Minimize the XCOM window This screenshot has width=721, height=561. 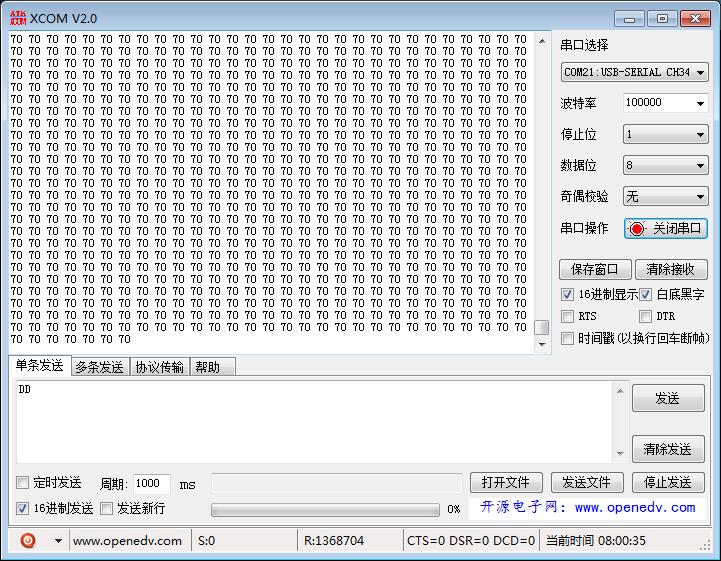coord(629,19)
